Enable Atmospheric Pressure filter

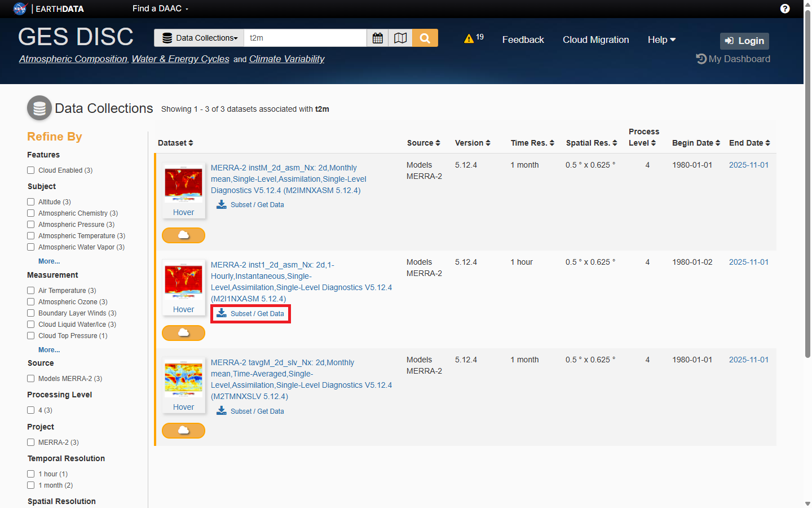tap(31, 224)
